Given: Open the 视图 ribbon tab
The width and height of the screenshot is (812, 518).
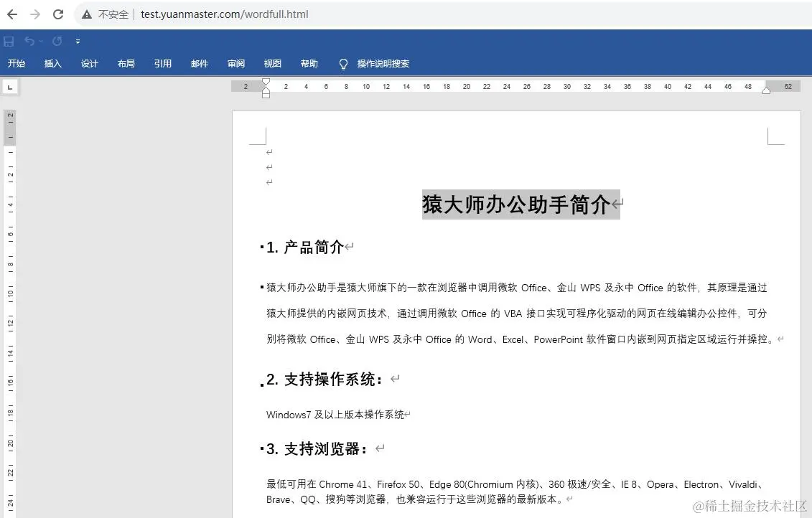Looking at the screenshot, I should pyautogui.click(x=272, y=64).
